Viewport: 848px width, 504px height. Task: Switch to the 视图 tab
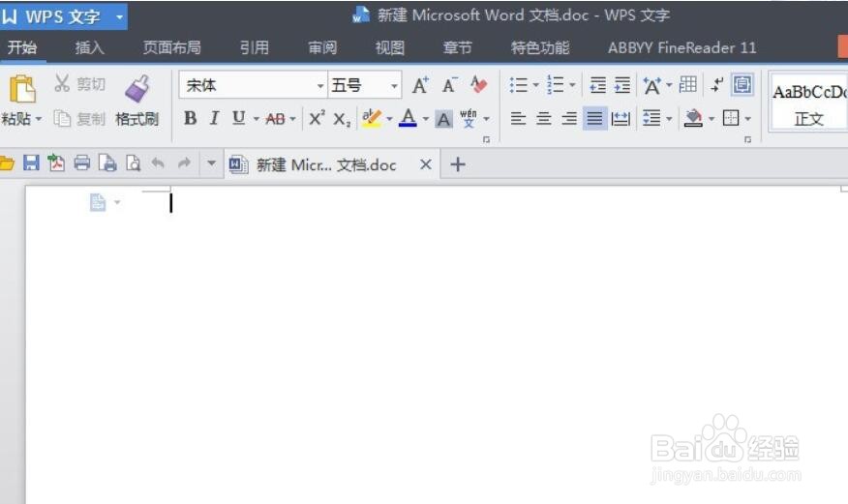click(x=390, y=47)
